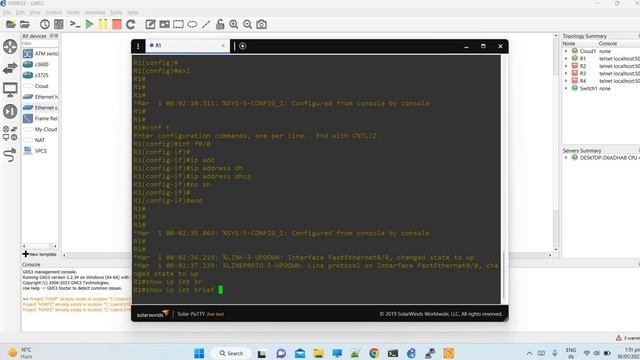Click the Zoom in magnifier icon
Screen dimensions: 640x360
[x=233, y=24]
